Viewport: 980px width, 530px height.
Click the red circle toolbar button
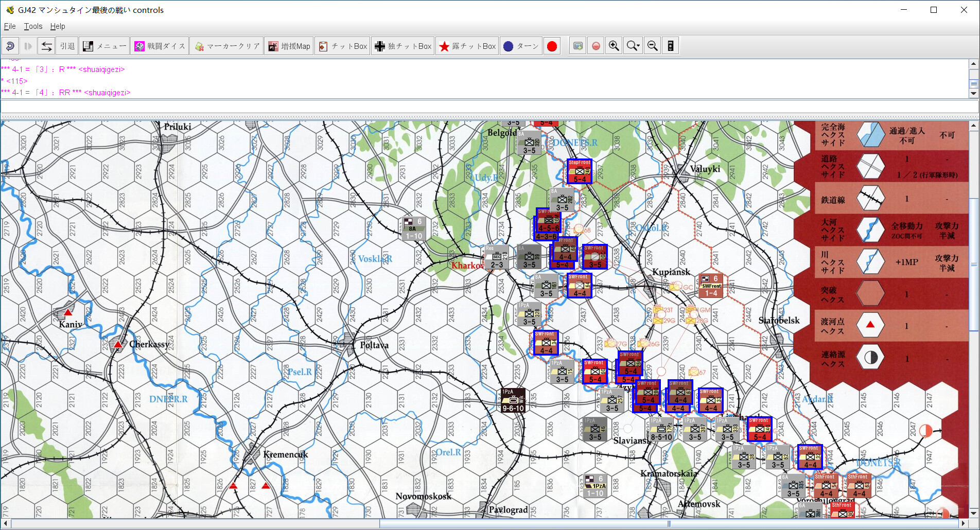pos(552,46)
